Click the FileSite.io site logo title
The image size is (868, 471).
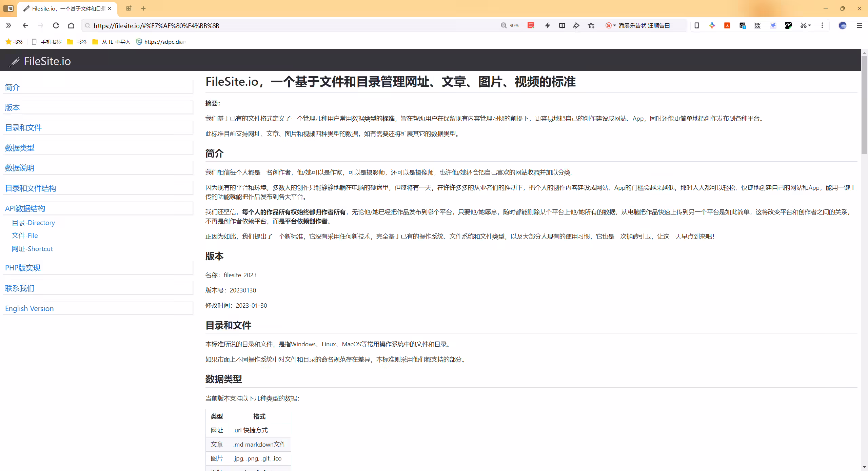40,61
